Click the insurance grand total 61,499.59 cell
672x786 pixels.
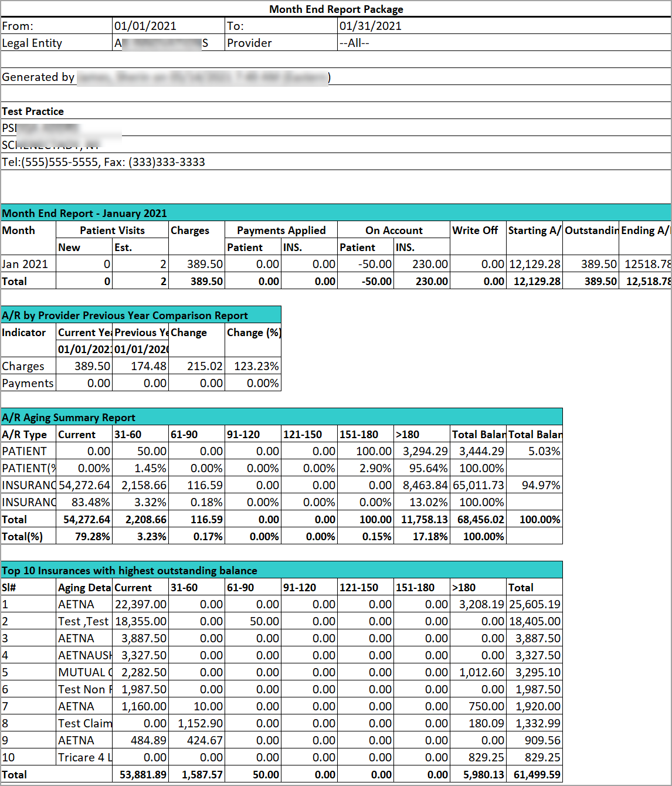pyautogui.click(x=537, y=775)
